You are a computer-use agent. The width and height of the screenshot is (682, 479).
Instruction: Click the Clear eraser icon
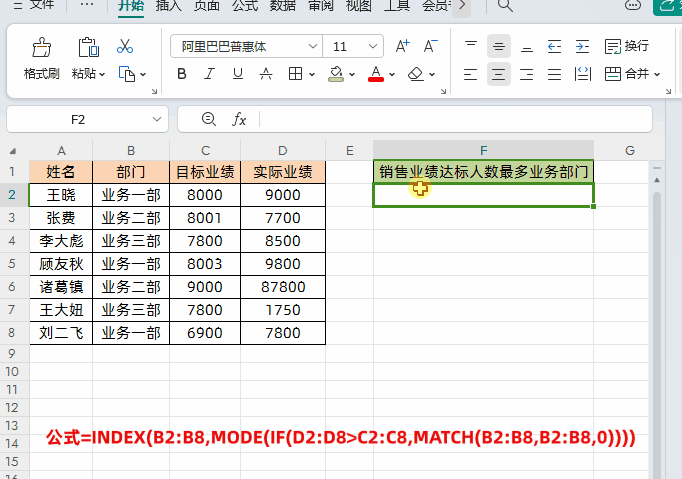tap(416, 74)
